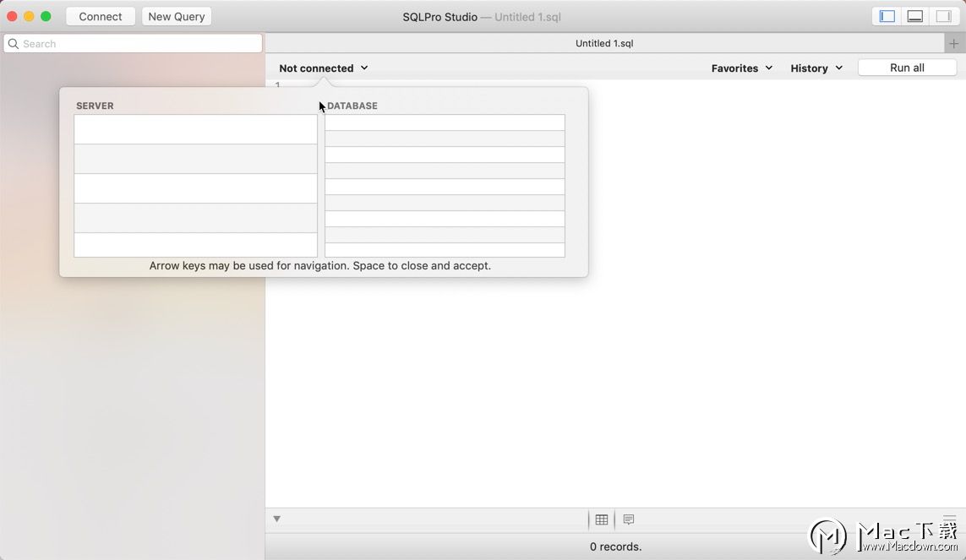Click the SERVER list box
The width and height of the screenshot is (966, 560).
pos(195,186)
